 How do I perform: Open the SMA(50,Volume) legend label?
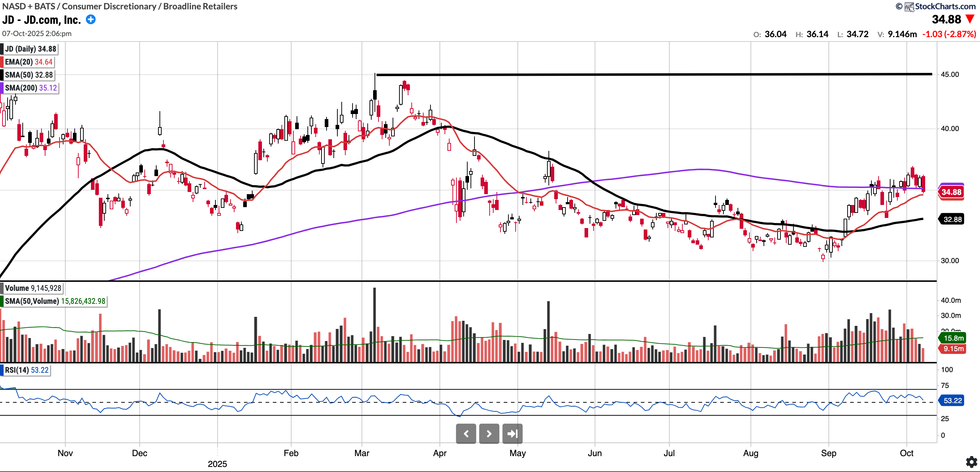55,301
